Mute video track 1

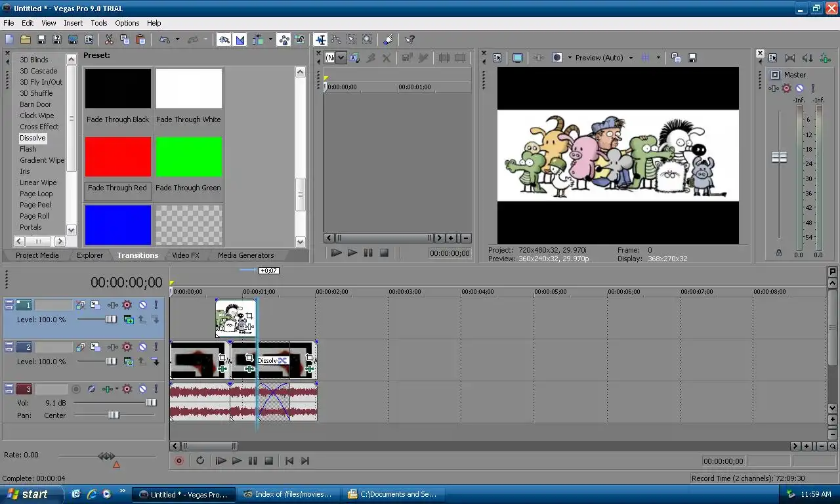point(142,305)
